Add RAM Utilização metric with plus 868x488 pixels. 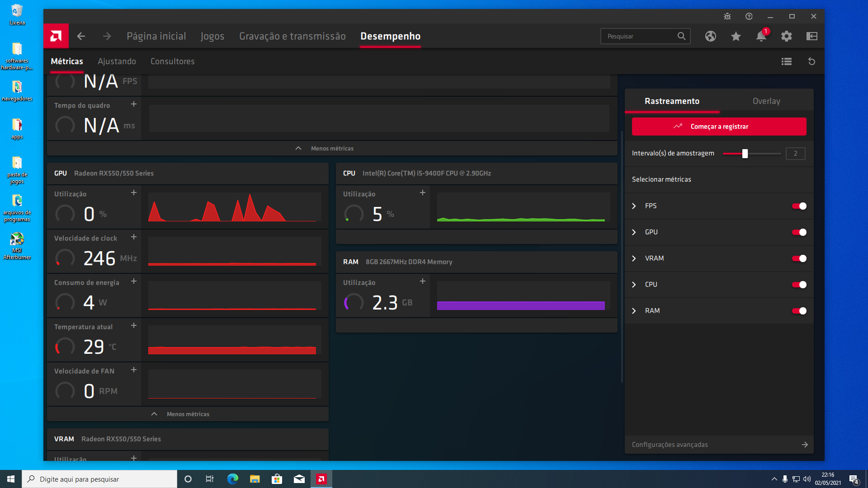point(423,282)
